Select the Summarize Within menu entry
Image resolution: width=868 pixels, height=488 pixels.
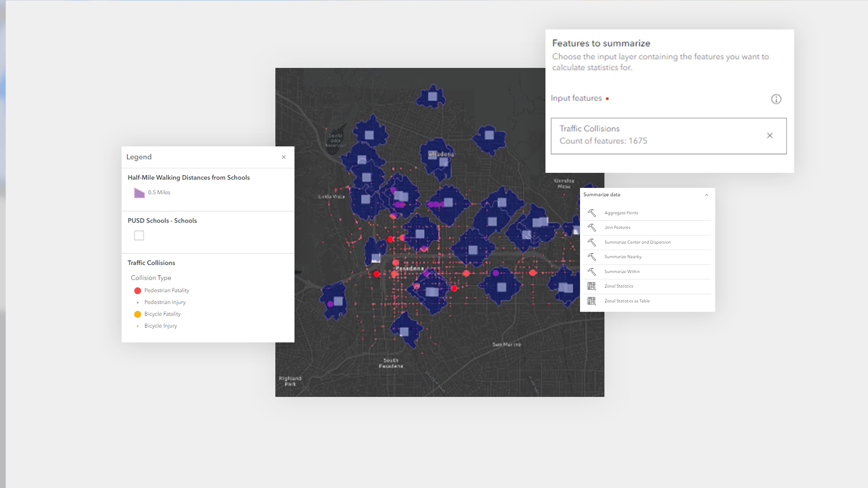(622, 271)
